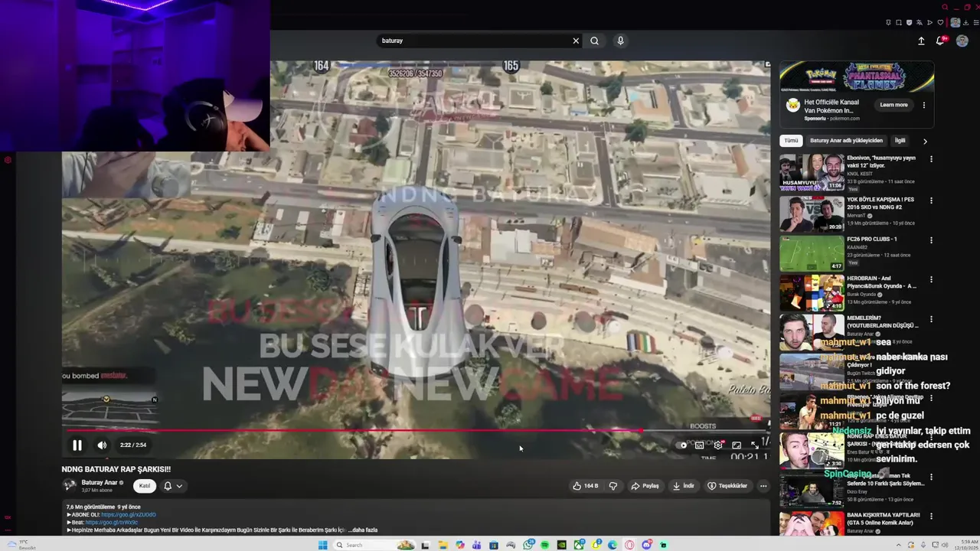The image size is (980, 551).
Task: Start voice search with the microphone
Action: coord(620,41)
